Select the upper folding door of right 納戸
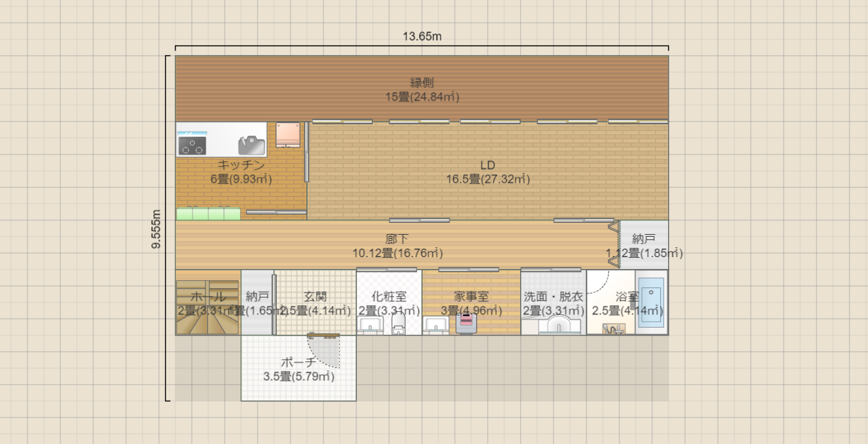 pos(613,228)
